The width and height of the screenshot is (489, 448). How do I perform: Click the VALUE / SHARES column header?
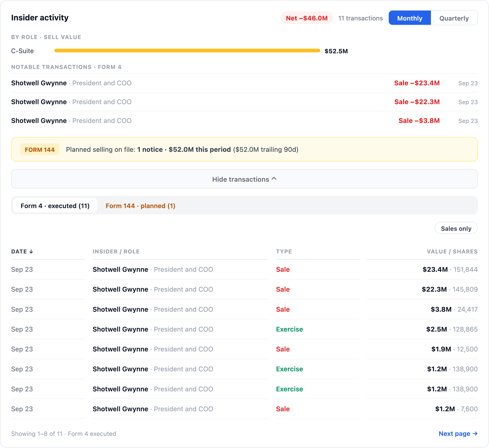(x=452, y=251)
